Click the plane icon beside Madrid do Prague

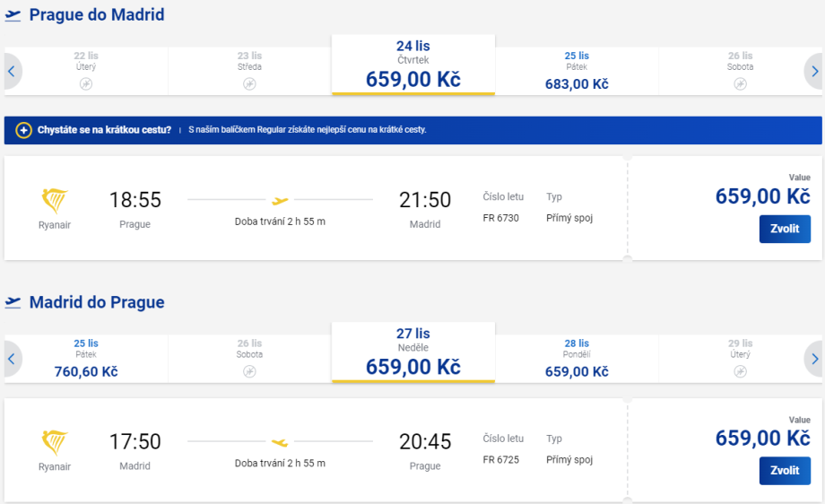(x=13, y=303)
